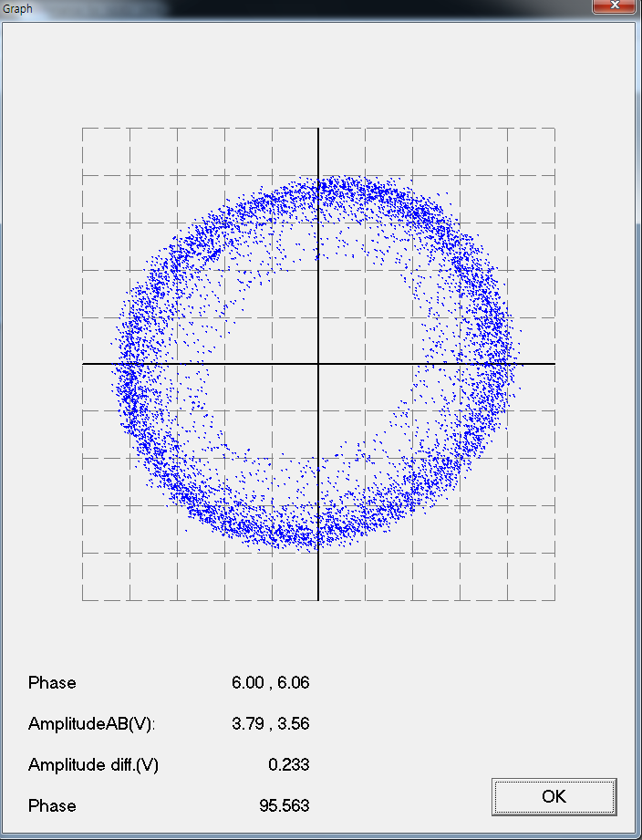Click the right end of the horizontal axis
The height and width of the screenshot is (840, 642).
[554, 364]
